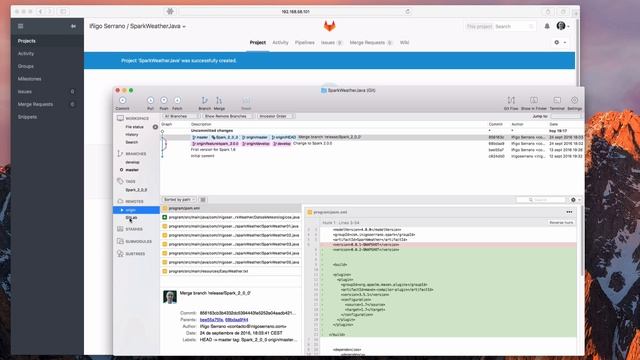Viewport: 640px width, 360px height.
Task: Switch to the GitLab Wiki tab
Action: (404, 42)
